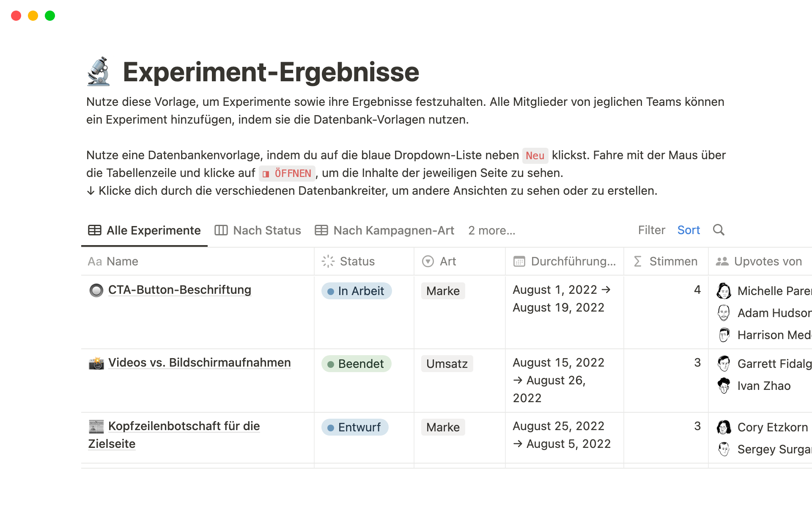
Task: Open the Videos vs. Bildschirmaufnahmen page link
Action: [199, 363]
